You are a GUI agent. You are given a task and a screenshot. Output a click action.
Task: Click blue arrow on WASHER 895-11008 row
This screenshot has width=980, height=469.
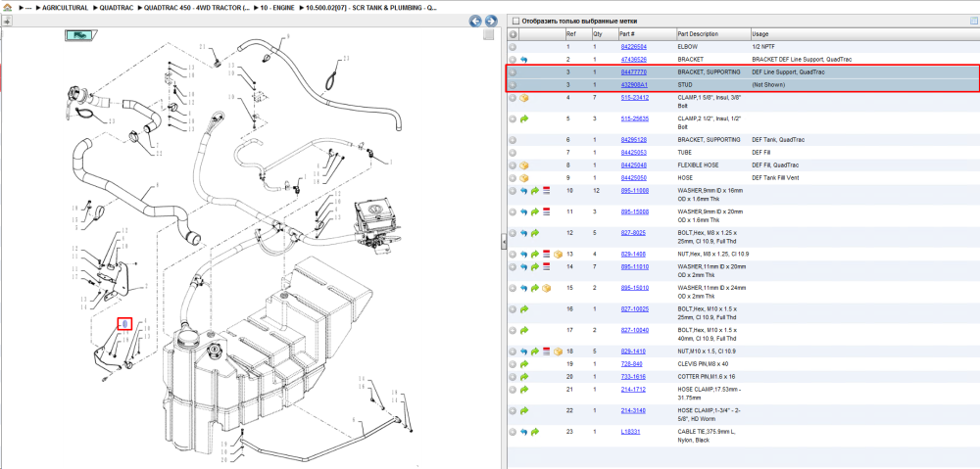(523, 191)
